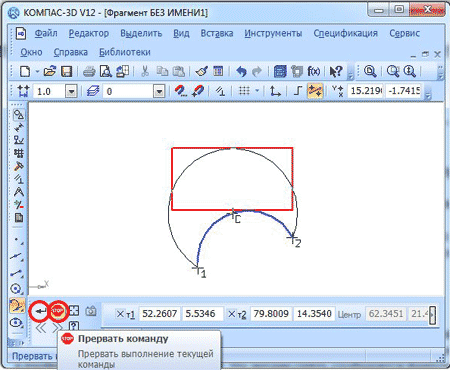Open the Выделить menu
Viewport: 450px width, 370px height.
click(x=141, y=33)
